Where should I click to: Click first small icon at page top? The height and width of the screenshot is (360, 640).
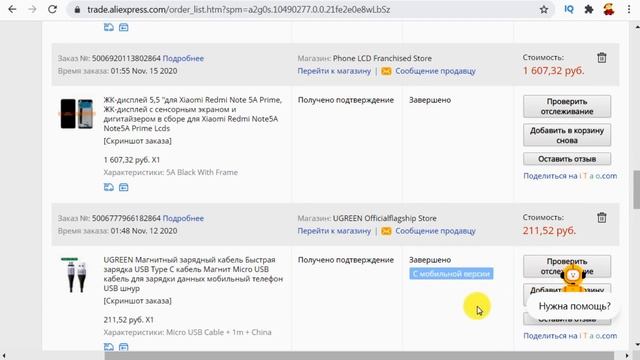pos(109,27)
